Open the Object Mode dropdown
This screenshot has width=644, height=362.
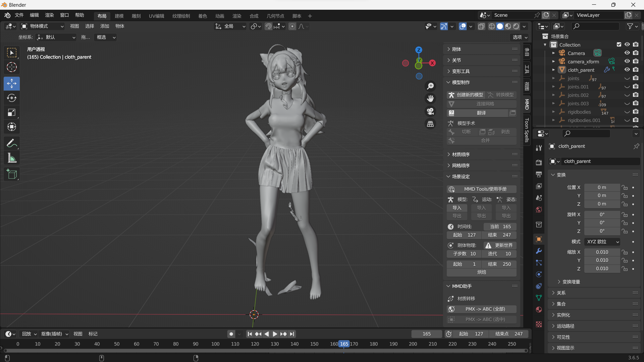coord(42,26)
